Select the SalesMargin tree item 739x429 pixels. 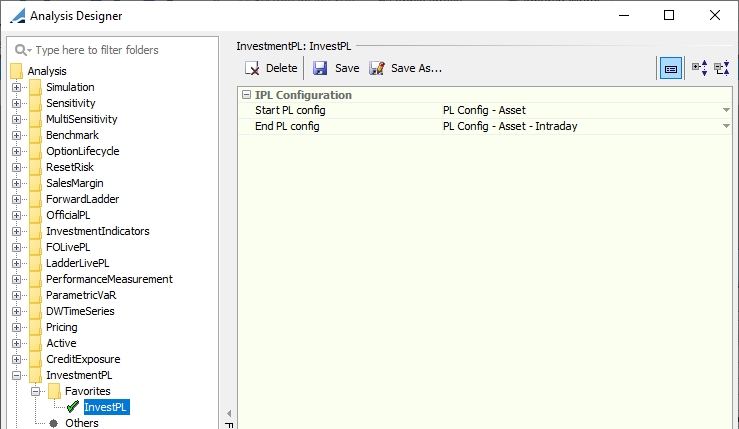74,183
